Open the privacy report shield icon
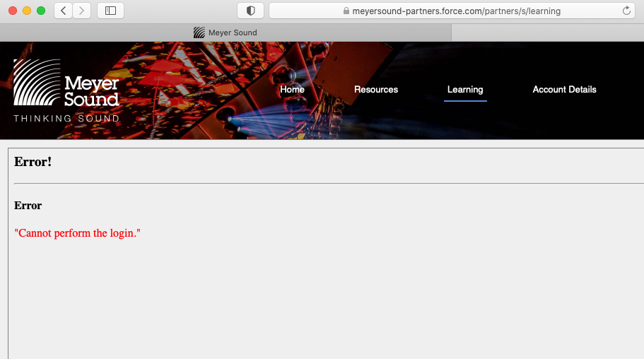This screenshot has width=644, height=359. point(250,11)
